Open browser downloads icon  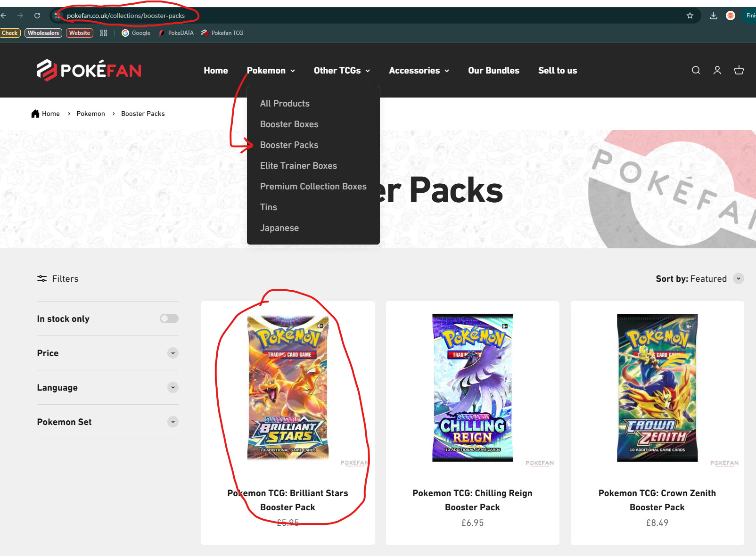714,16
